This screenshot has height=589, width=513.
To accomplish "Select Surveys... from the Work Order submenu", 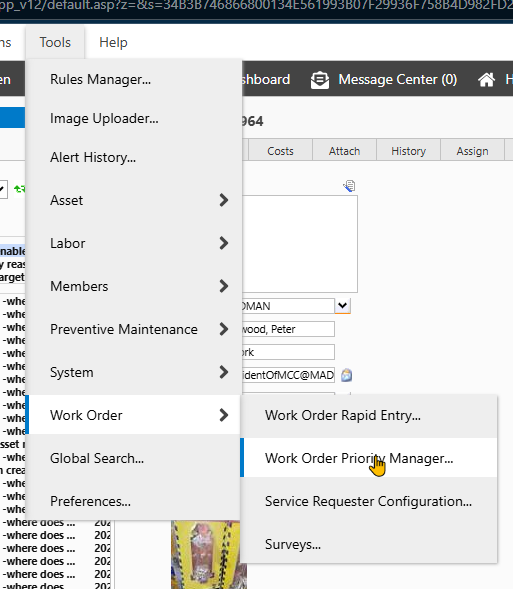I will pyautogui.click(x=369, y=544).
